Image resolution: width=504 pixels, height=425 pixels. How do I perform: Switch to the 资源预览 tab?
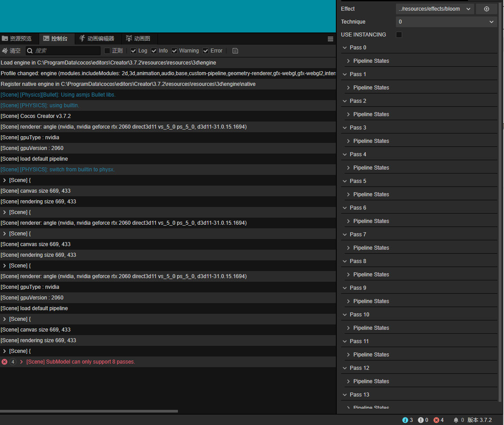click(17, 39)
